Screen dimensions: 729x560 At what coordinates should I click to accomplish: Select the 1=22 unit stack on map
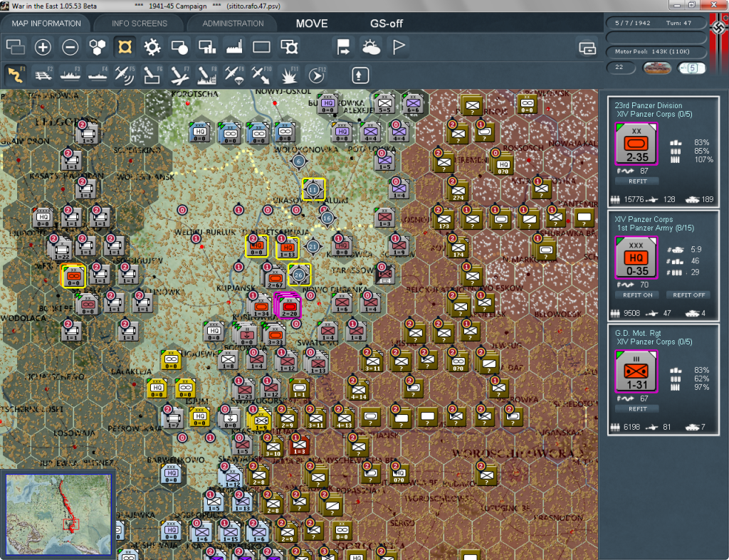click(61, 248)
